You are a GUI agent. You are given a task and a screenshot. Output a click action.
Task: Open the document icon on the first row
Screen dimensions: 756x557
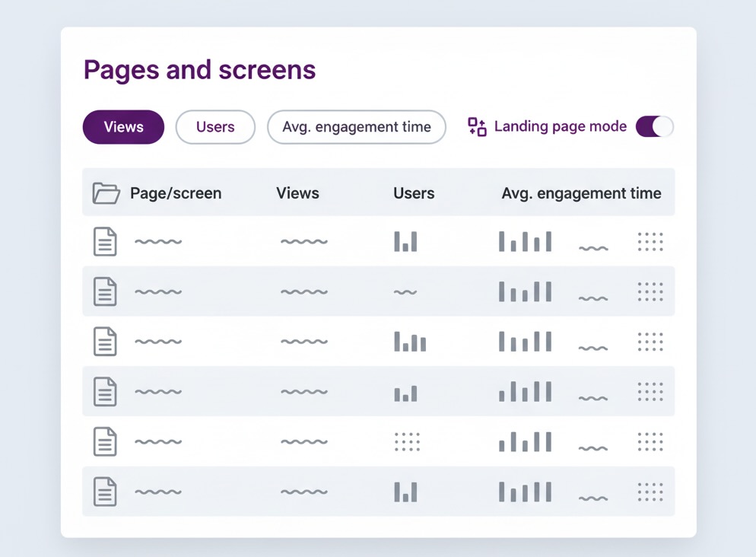click(105, 241)
